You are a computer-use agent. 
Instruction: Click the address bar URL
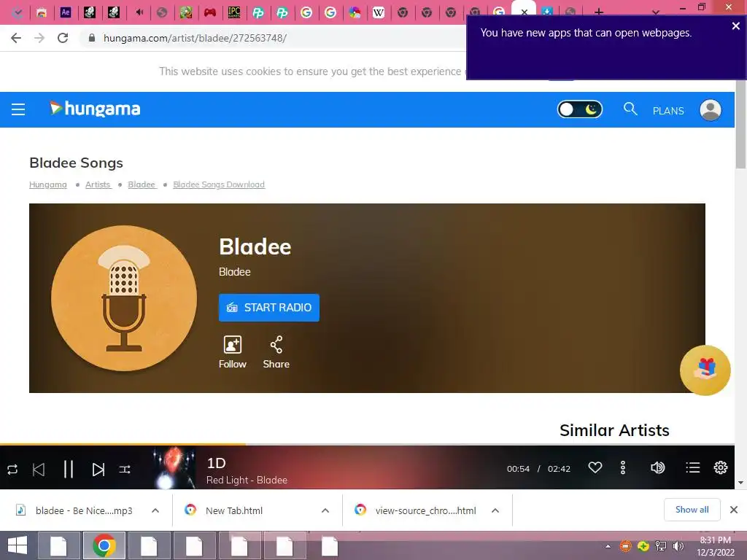tap(195, 38)
